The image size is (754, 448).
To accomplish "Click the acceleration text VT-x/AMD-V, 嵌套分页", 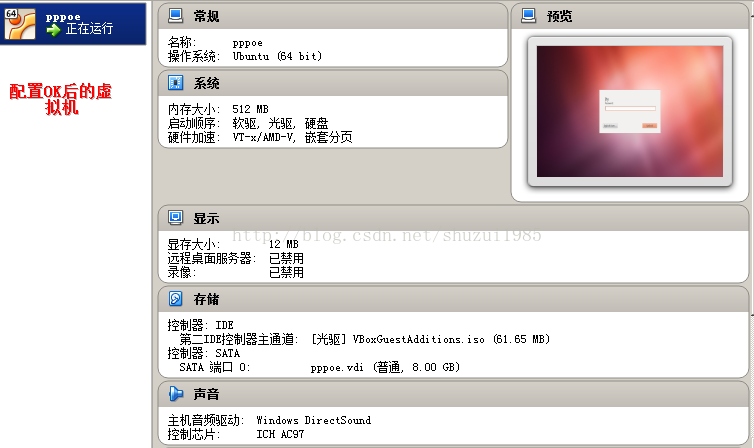I will coord(292,137).
